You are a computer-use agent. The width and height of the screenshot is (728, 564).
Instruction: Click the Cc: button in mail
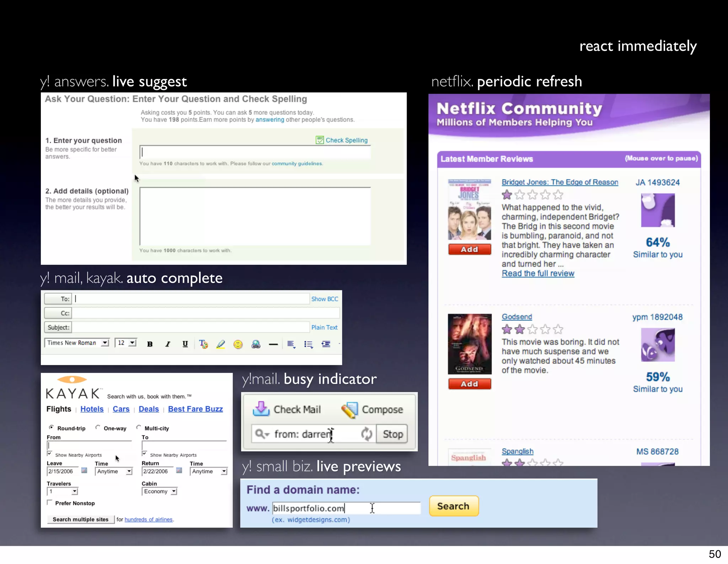pyautogui.click(x=58, y=313)
